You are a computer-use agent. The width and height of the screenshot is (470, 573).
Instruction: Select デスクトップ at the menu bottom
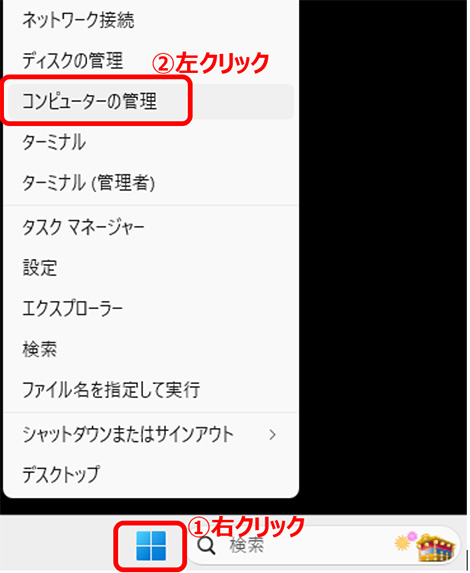point(151,475)
